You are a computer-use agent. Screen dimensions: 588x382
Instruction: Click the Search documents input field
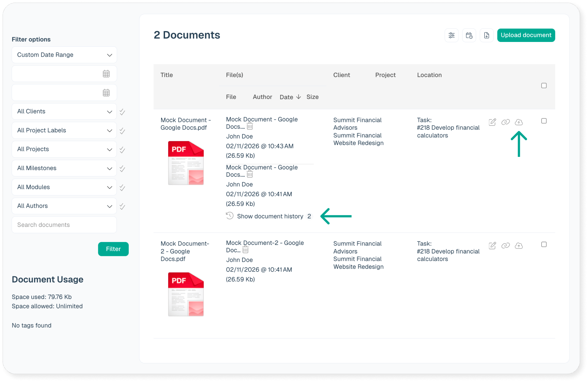64,225
